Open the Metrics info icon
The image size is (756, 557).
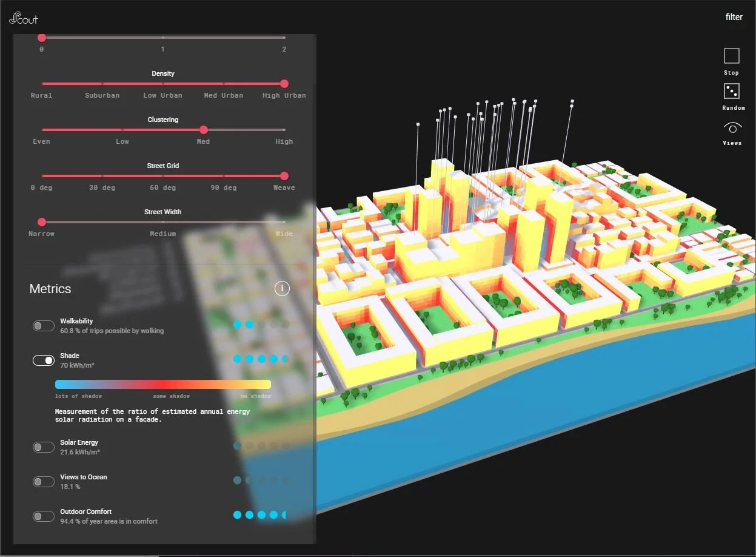pos(282,289)
